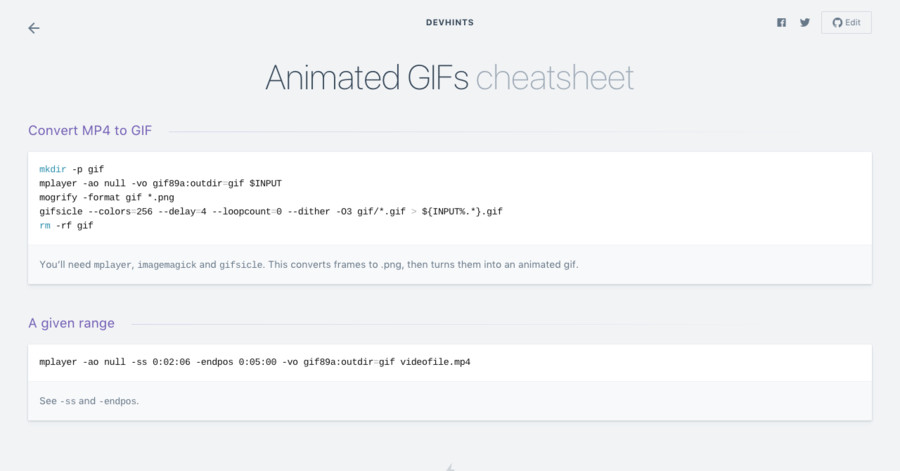The height and width of the screenshot is (471, 900).
Task: Click the mplayer gif89a $INPUT code line
Action: pyautogui.click(x=161, y=184)
